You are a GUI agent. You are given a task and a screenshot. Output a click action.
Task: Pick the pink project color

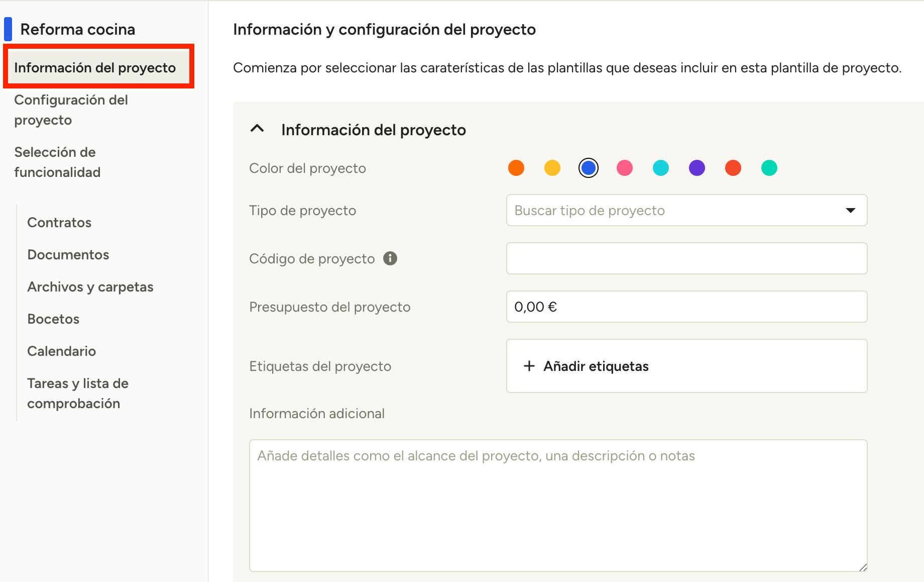pyautogui.click(x=624, y=168)
